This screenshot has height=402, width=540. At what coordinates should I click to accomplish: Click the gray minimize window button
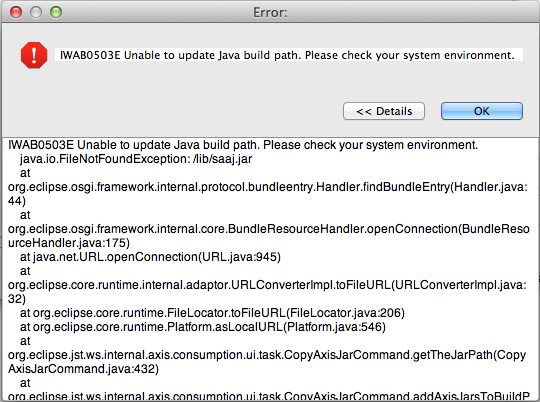point(36,12)
